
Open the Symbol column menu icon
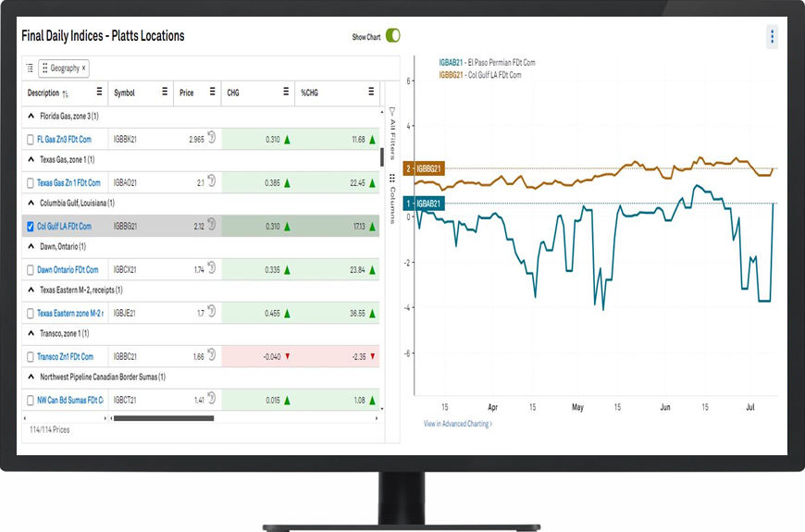(165, 93)
